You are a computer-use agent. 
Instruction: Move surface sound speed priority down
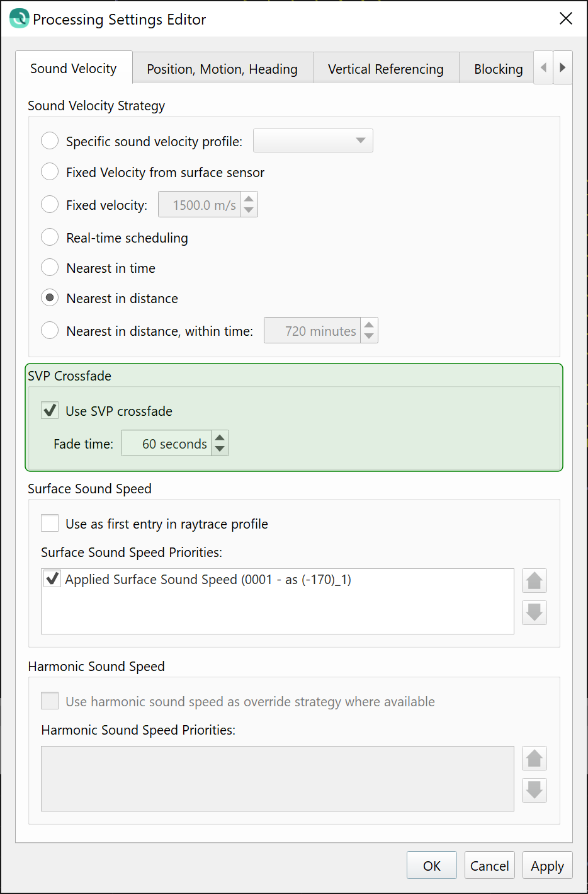[x=534, y=612]
